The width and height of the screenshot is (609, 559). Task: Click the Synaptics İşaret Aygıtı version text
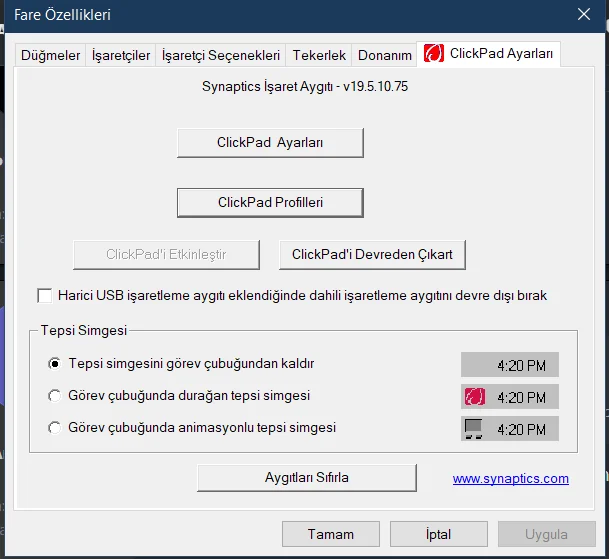pyautogui.click(x=305, y=86)
